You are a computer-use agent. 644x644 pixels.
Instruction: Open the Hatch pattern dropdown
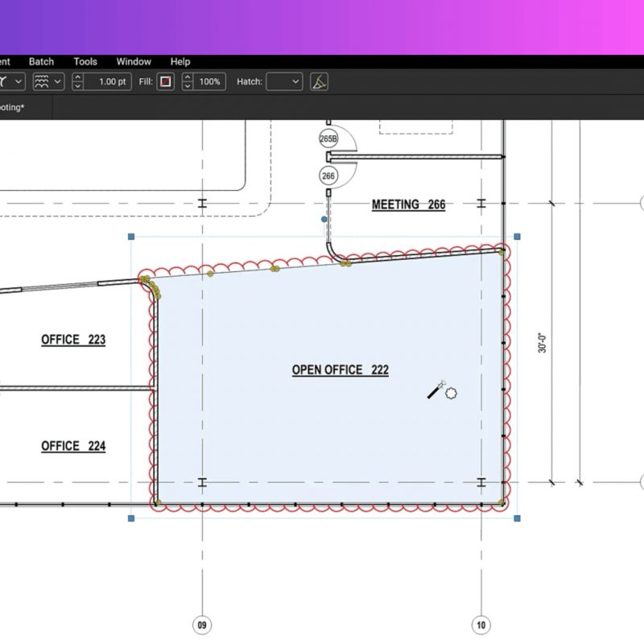tap(284, 81)
